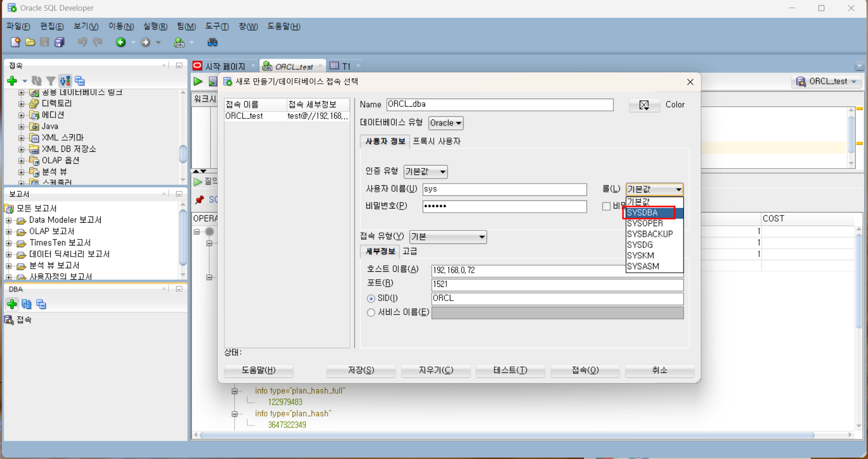Expand the TimesTen 보고서 node
Screen dimensions: 868x459
point(9,243)
